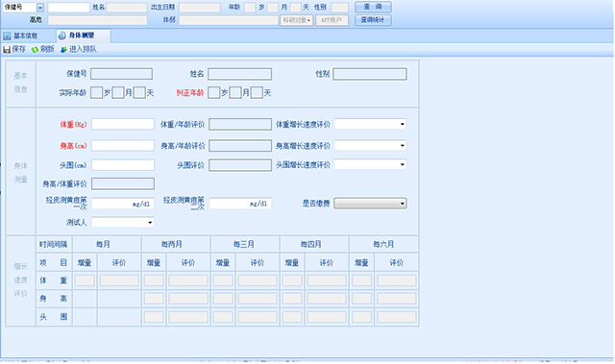Screen dimensions: 615x364
Task: Open the 是否缴费 dropdown
Action: click(370, 204)
